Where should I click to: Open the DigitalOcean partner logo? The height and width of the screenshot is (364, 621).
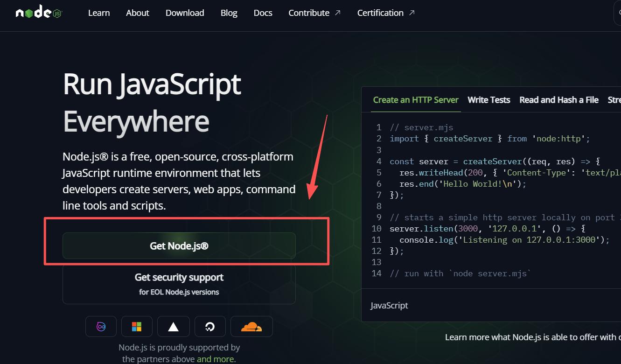click(210, 327)
